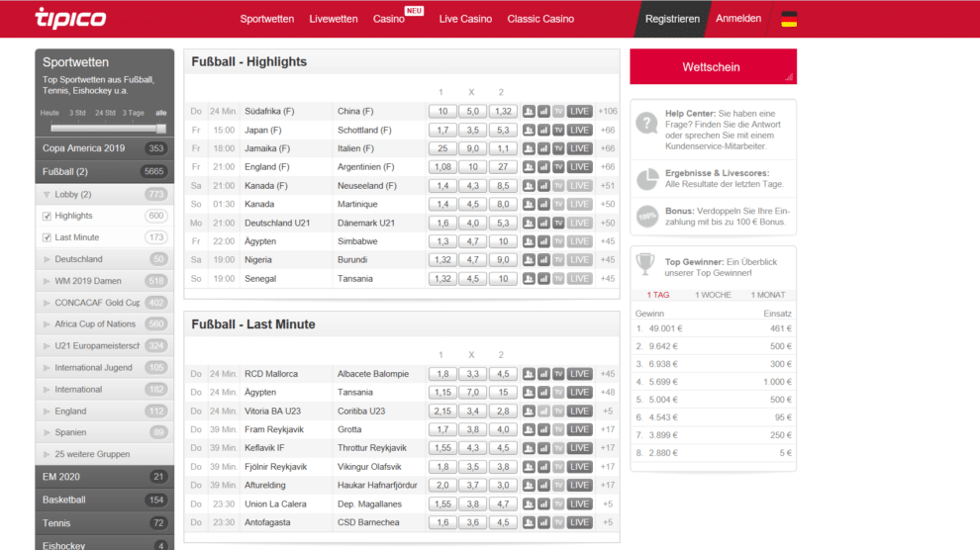Open statistics icon for Japan vs Schottland
The height and width of the screenshot is (550, 980).
tap(543, 130)
